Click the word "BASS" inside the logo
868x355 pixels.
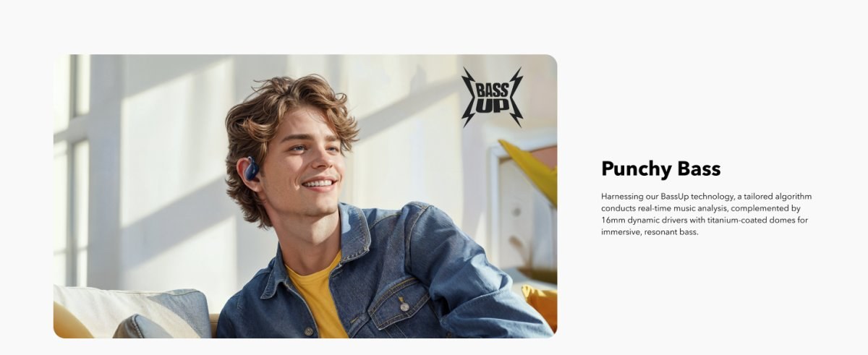[492, 90]
